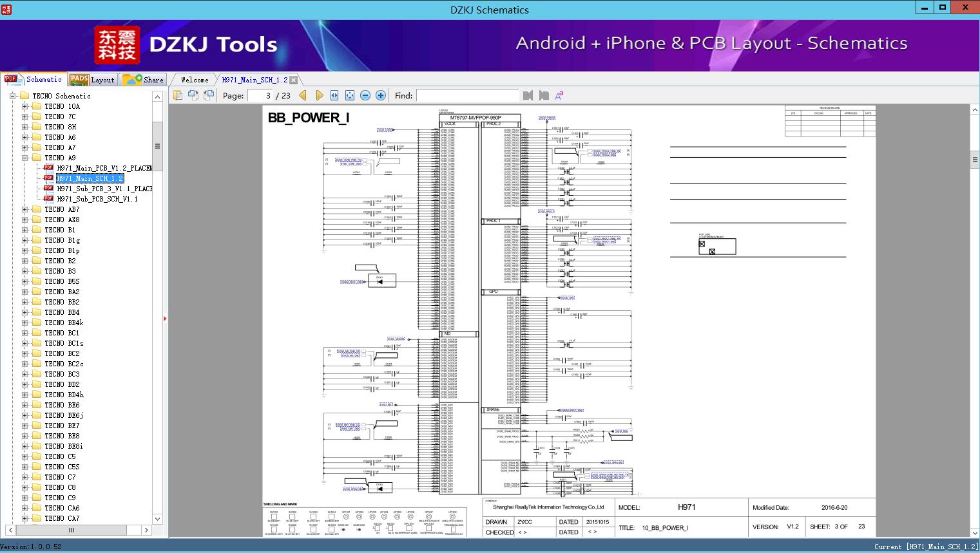Screen dimensions: 980x553
Task: Click the fit width icon
Action: click(x=334, y=95)
